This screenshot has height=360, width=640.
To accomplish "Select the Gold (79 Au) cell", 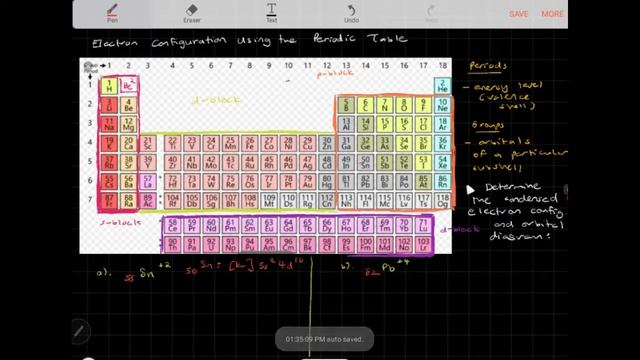I will click(307, 182).
